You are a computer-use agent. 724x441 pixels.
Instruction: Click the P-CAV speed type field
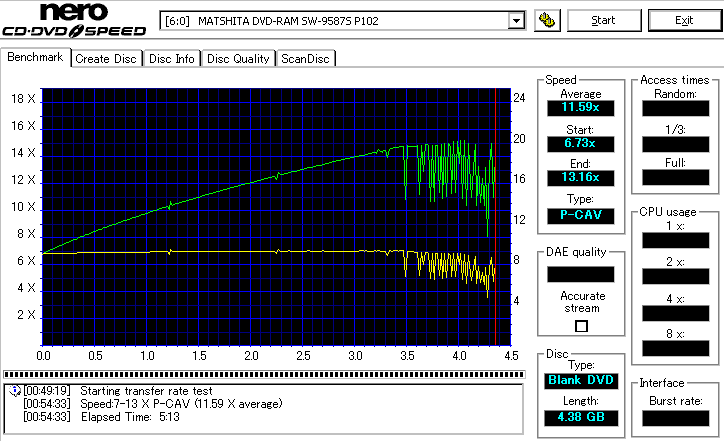(580, 214)
